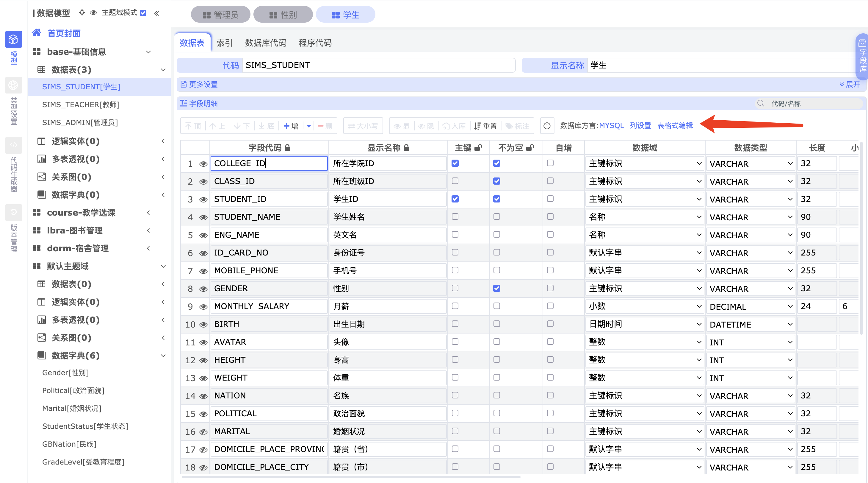868x483 pixels.
Task: Switch to the 管理员 table tab
Action: tap(221, 15)
